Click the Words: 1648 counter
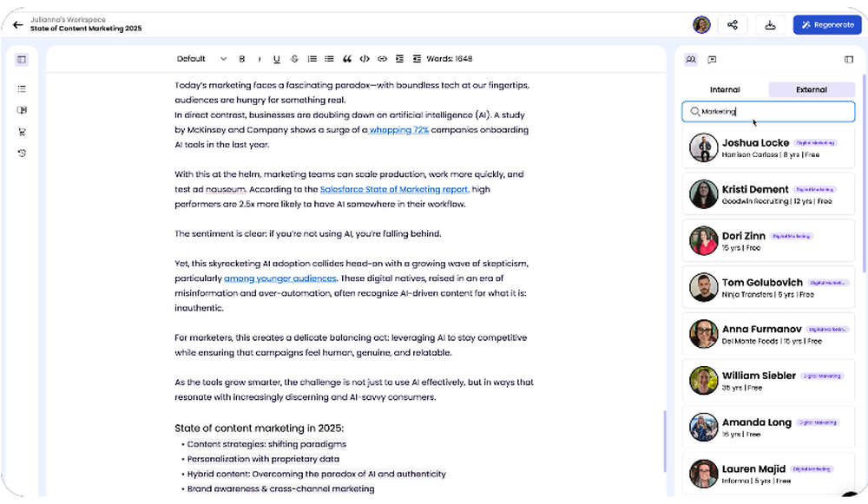The height and width of the screenshot is (504, 868). [449, 59]
